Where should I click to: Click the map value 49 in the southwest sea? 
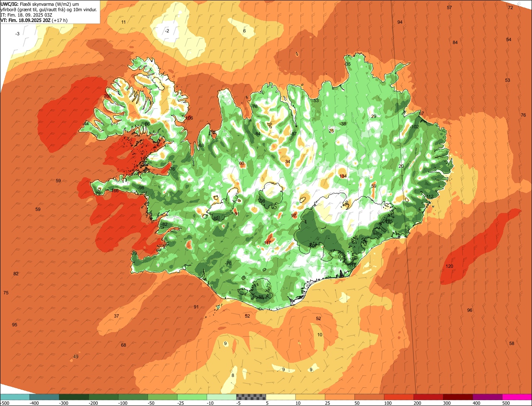76,357
